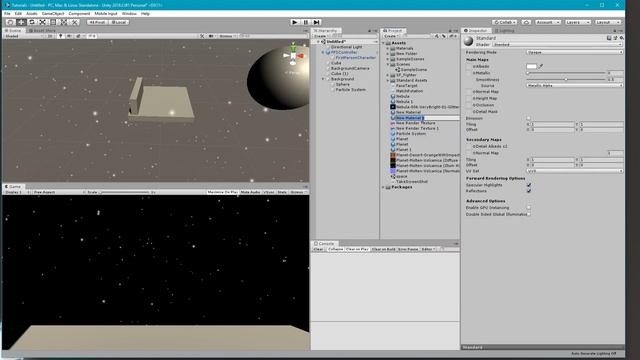Viewport: 640px width, 360px height.
Task: Uncheck Specular Highlights
Action: pyautogui.click(x=529, y=185)
